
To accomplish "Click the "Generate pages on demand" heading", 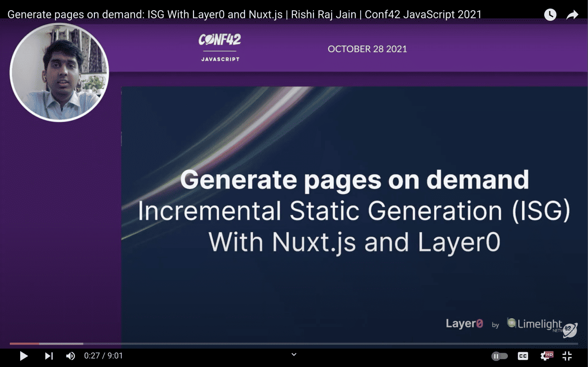I will click(x=354, y=179).
